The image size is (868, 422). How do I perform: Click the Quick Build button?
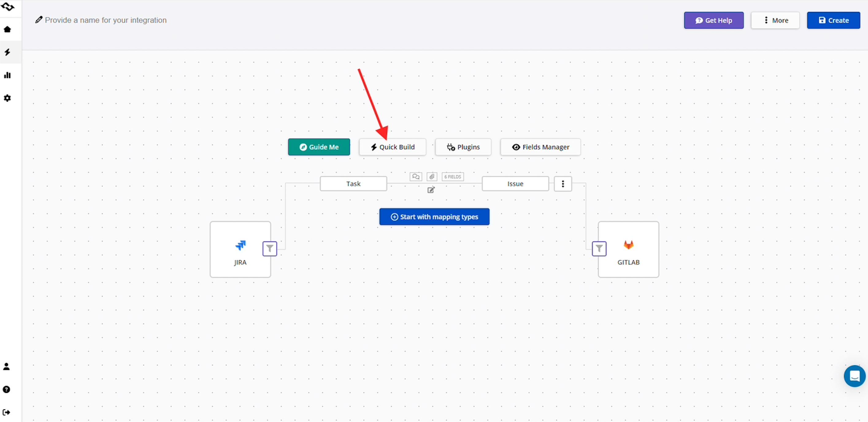(392, 147)
